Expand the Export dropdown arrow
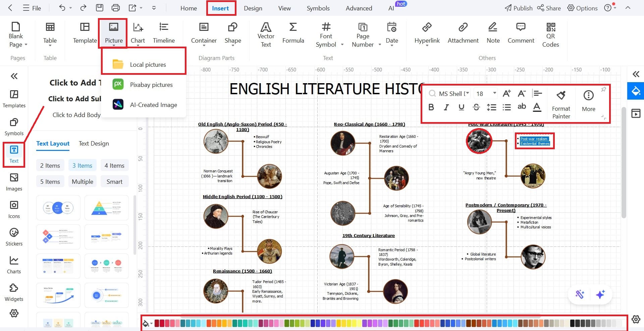Image resolution: width=644 pixels, height=331 pixels. (x=141, y=8)
